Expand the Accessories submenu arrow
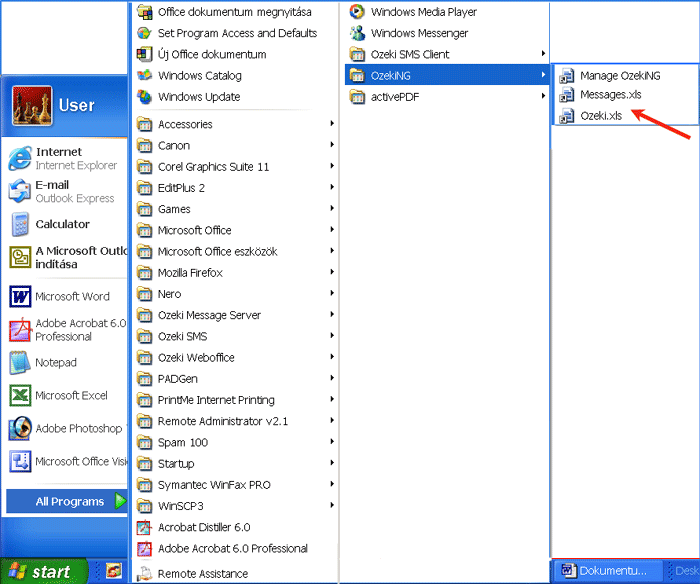700x584 pixels. pos(332,123)
